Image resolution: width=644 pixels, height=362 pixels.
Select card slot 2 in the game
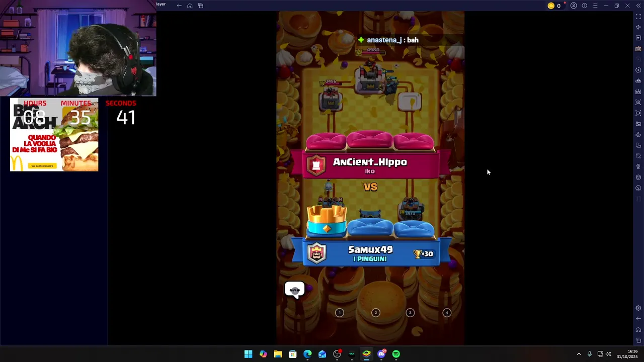click(375, 313)
